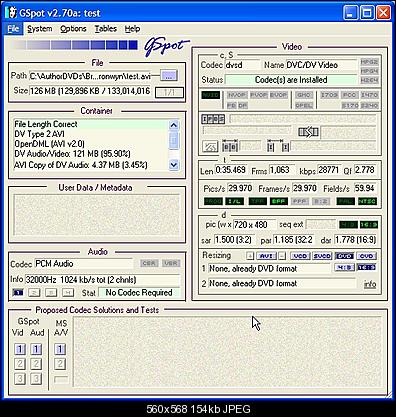Image resolution: width=396 pixels, height=417 pixels.
Task: Click the GMC indicator
Action: click(x=304, y=95)
